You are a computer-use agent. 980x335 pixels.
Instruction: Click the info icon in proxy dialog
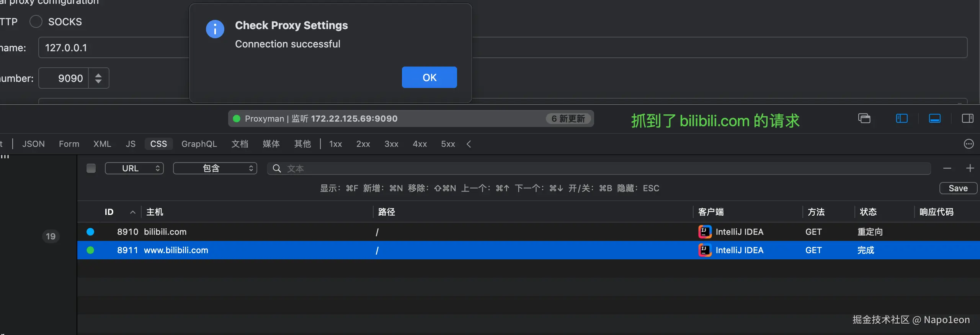(x=215, y=29)
